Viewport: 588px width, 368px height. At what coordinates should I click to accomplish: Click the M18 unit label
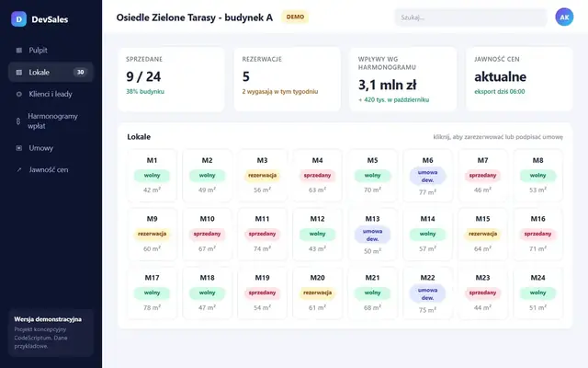(207, 278)
